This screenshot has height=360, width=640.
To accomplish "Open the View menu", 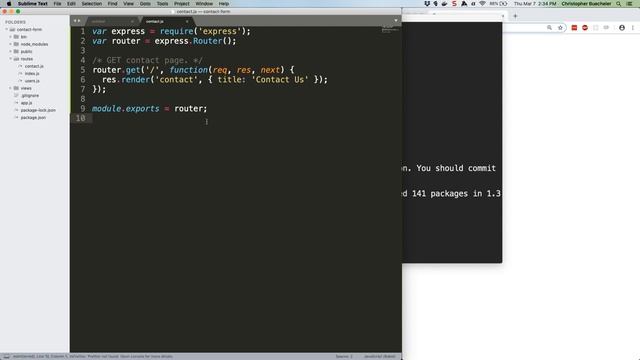I will click(128, 4).
